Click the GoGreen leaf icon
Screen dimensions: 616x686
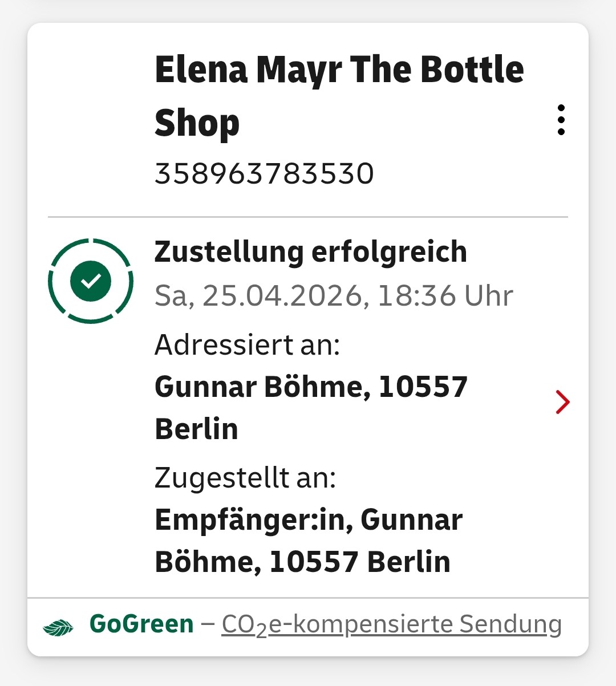(58, 627)
